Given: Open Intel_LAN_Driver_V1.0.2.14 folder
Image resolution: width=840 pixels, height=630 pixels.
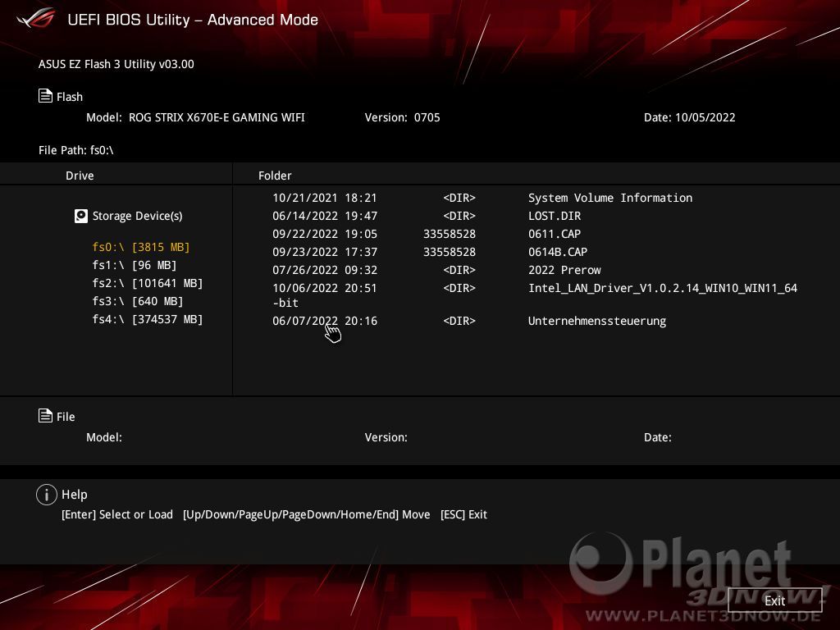Looking at the screenshot, I should [x=663, y=288].
